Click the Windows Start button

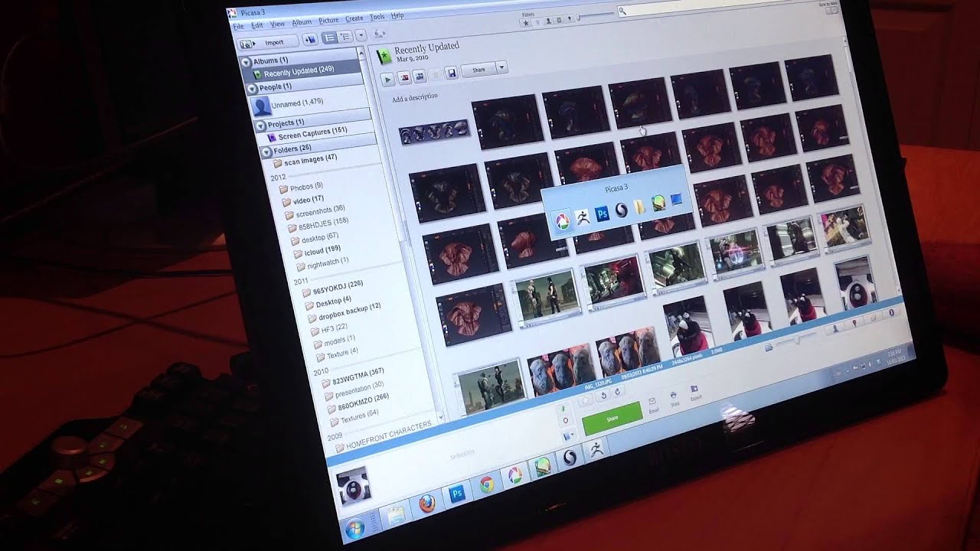[354, 527]
